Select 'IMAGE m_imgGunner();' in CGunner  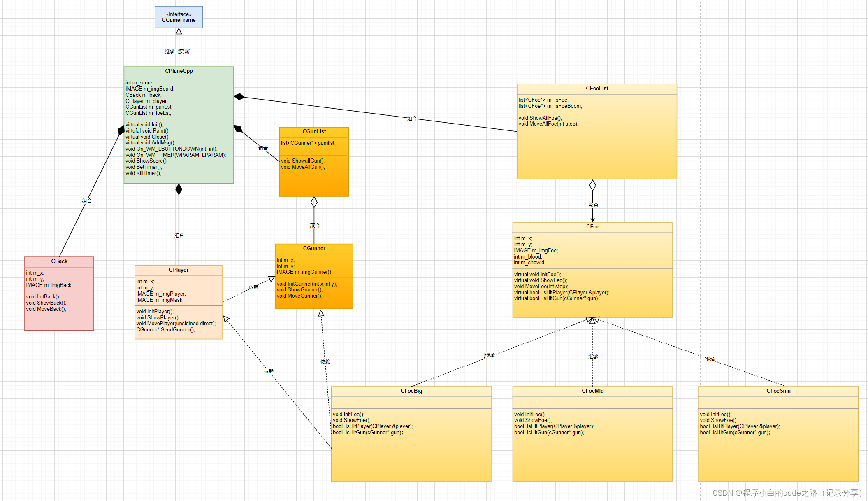[304, 272]
